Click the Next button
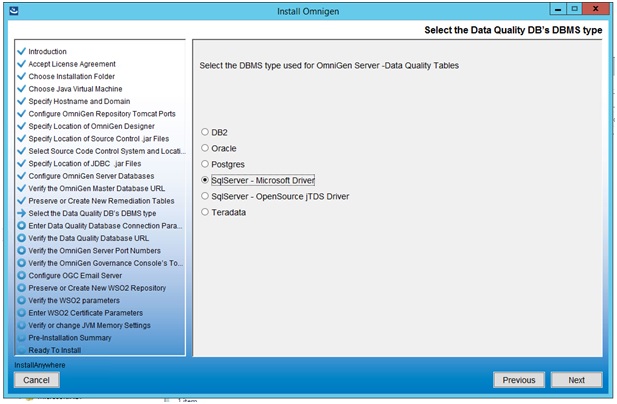This screenshot has height=404, width=617. click(x=576, y=380)
